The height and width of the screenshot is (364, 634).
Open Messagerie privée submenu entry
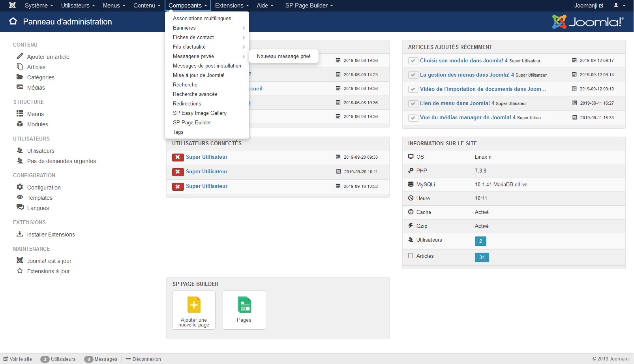[x=207, y=56]
